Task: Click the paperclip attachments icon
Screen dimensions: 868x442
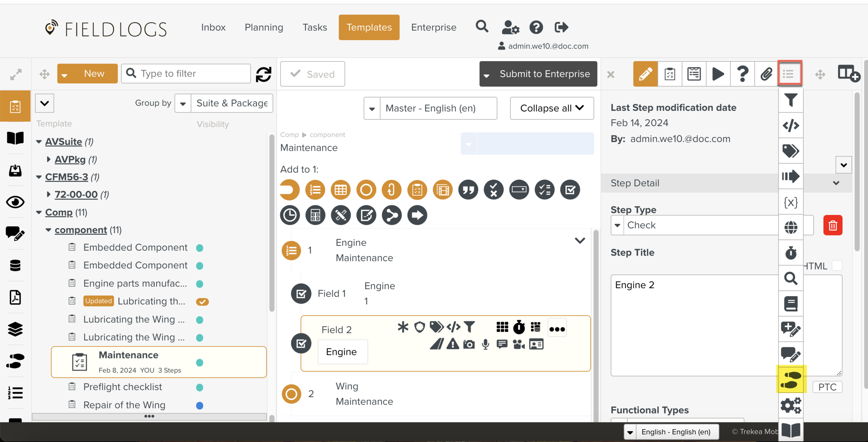Action: (766, 74)
